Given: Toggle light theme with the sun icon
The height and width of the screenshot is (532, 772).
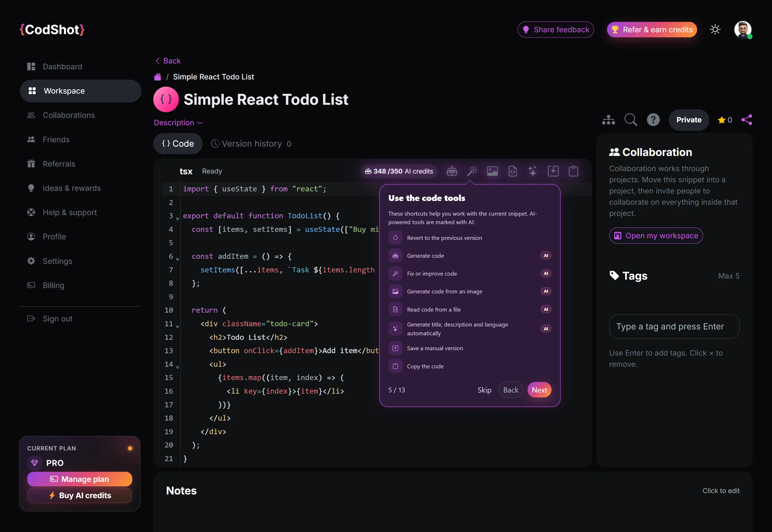Looking at the screenshot, I should coord(715,30).
